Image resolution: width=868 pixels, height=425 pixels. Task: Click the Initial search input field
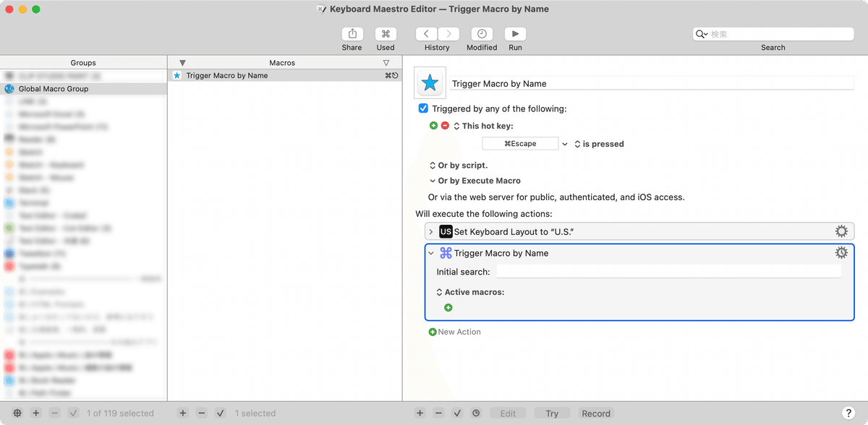668,272
